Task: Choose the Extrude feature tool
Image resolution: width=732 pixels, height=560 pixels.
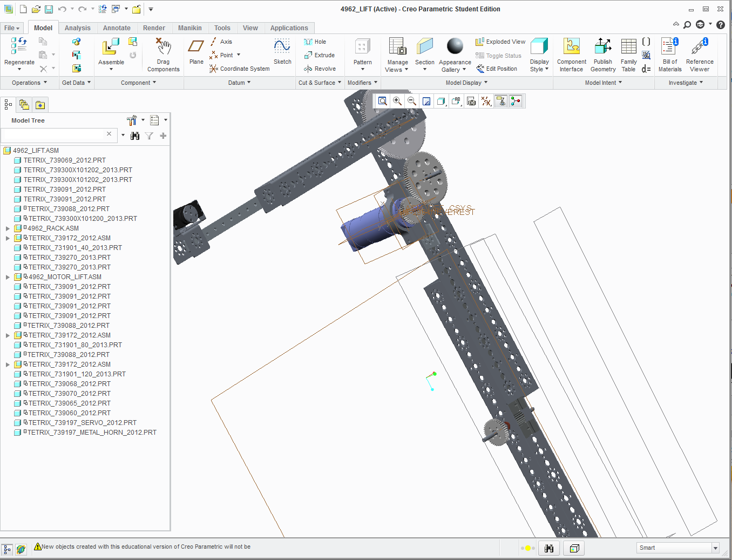Action: 320,55
